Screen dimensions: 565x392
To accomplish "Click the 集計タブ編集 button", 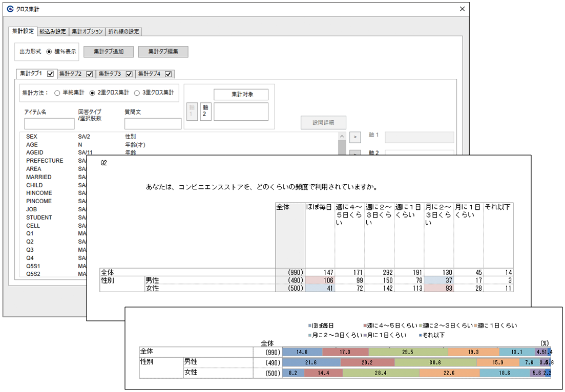I will tap(163, 52).
